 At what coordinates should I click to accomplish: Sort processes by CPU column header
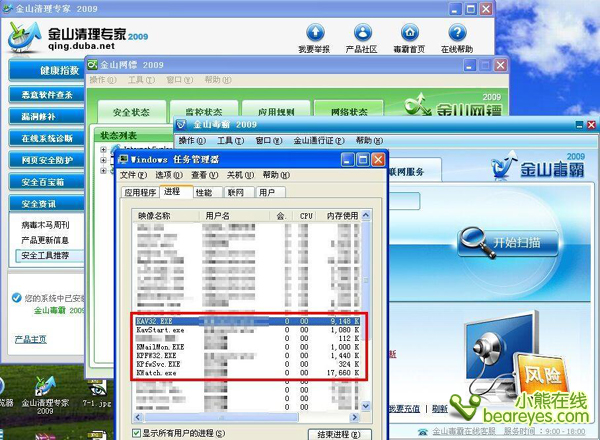coord(306,216)
